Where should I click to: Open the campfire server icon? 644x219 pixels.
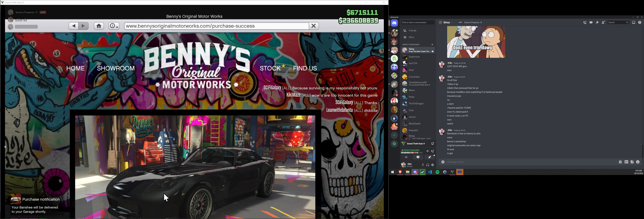(394, 127)
